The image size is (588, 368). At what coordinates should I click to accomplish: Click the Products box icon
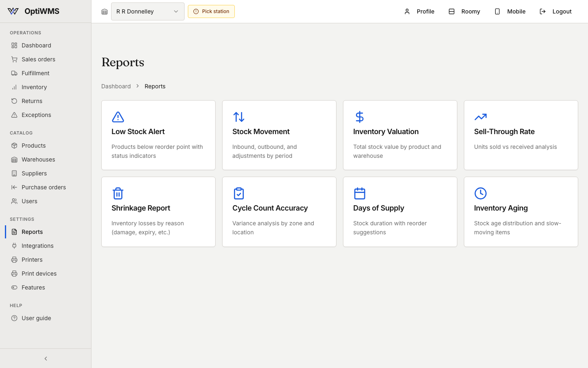pos(14,146)
